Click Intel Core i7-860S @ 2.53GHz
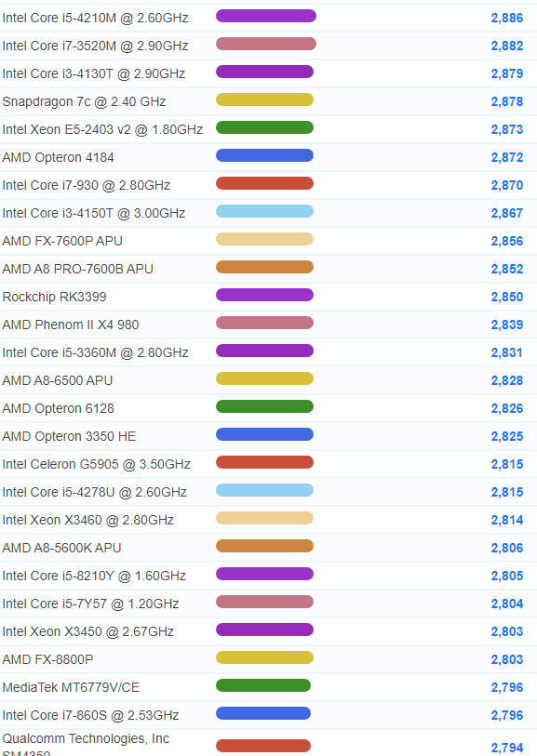The width and height of the screenshot is (537, 756). pyautogui.click(x=90, y=716)
